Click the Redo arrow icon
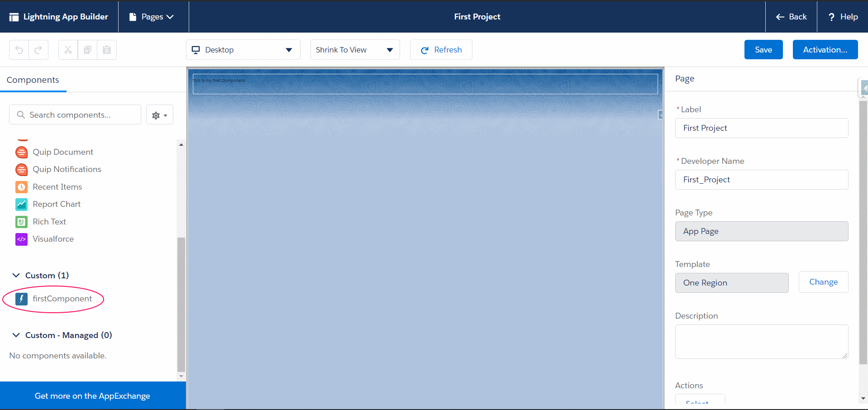The image size is (868, 410). point(38,50)
